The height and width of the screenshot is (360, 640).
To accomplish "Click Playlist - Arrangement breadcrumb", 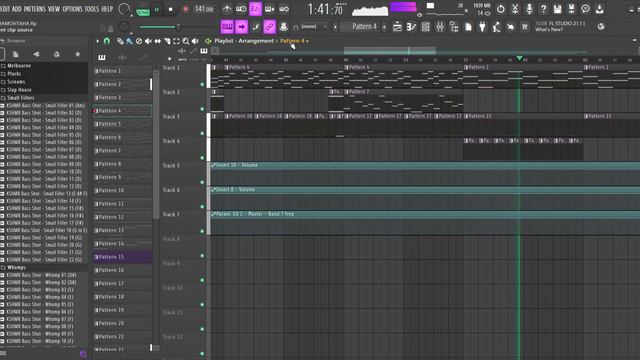I will point(244,41).
